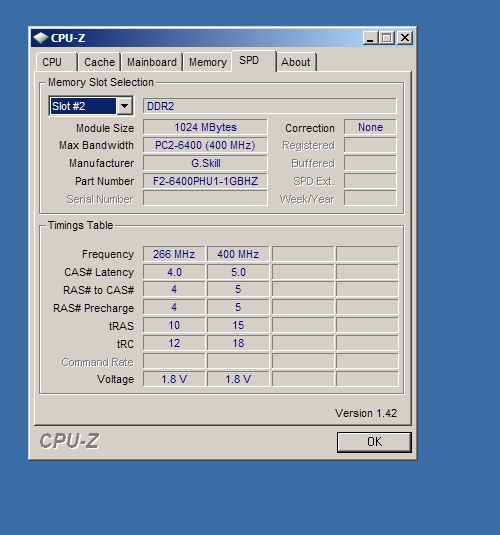
Task: Click the tRC value 12
Action: pos(174,343)
